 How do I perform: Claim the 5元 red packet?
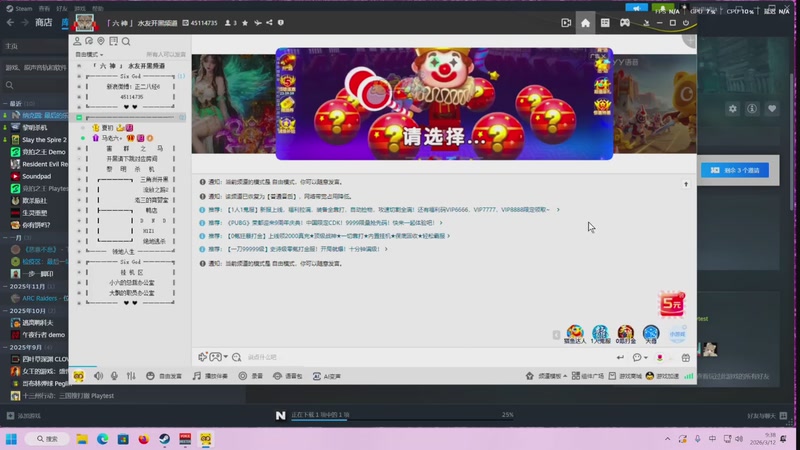click(672, 304)
